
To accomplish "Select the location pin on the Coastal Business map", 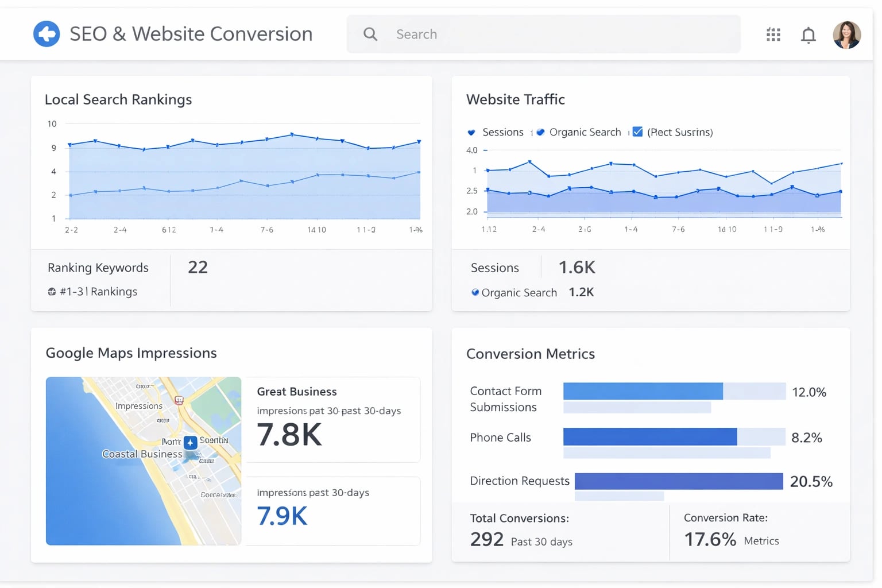I will (189, 443).
